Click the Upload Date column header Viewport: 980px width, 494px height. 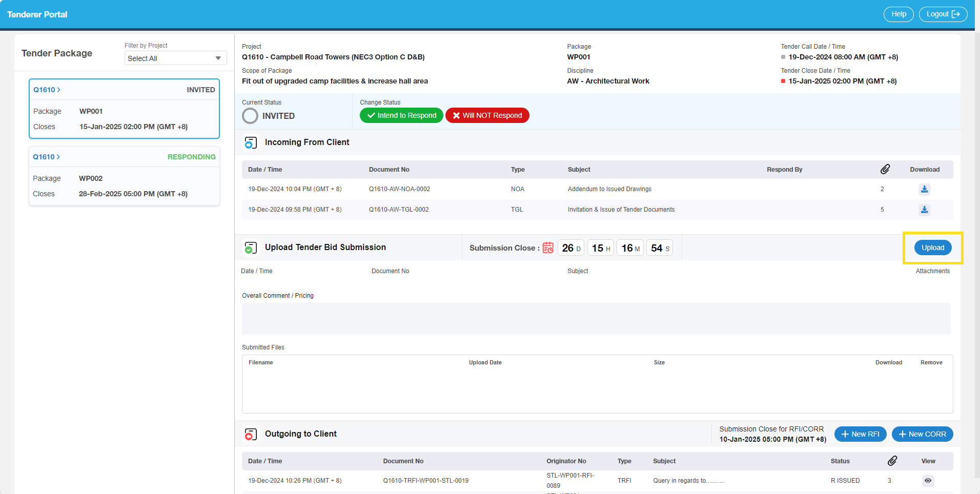click(485, 362)
